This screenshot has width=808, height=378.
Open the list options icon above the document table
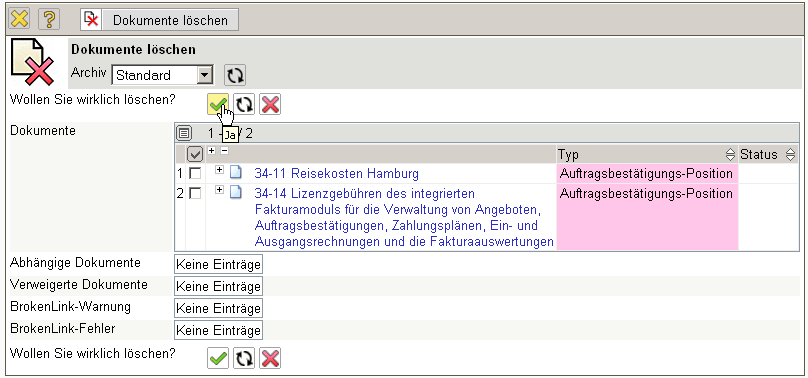(184, 134)
